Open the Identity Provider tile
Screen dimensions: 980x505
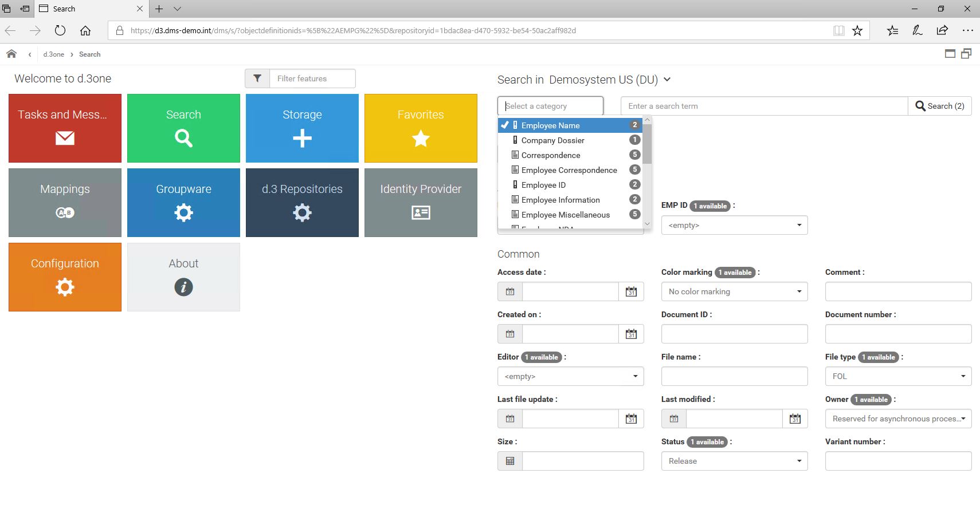click(421, 203)
